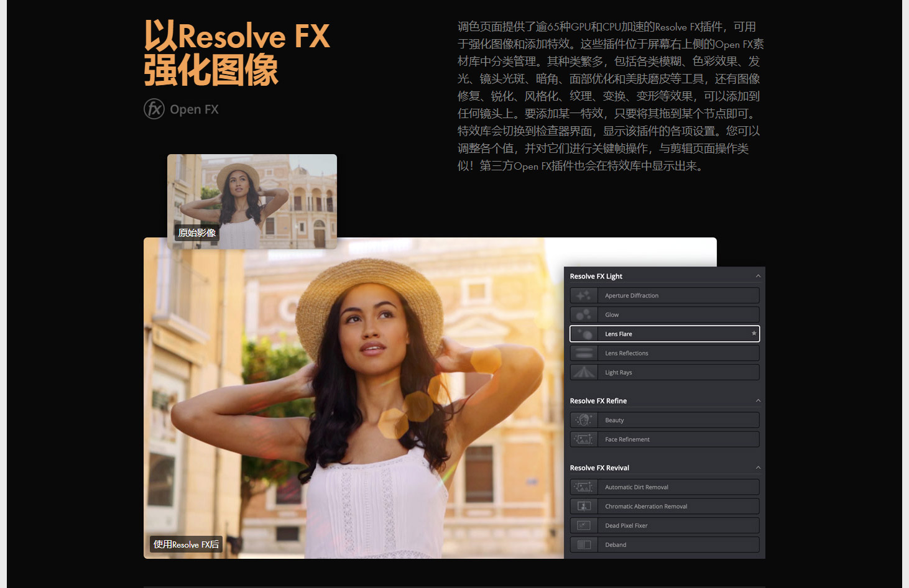Click the Light Rays effect icon
Image resolution: width=909 pixels, height=588 pixels.
pyautogui.click(x=584, y=372)
